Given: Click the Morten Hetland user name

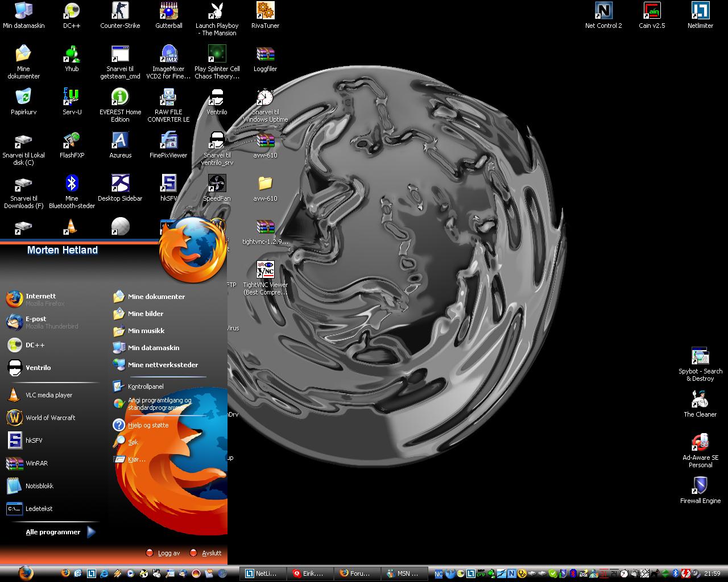Looking at the screenshot, I should (x=63, y=250).
